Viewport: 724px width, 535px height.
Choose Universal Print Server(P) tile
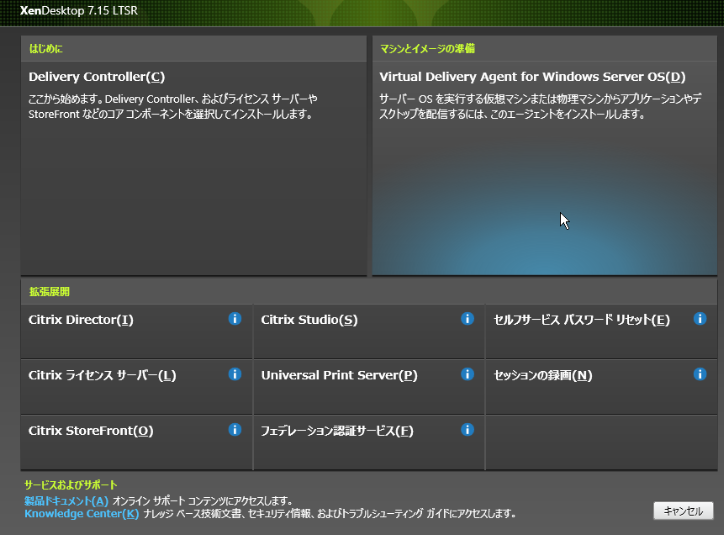click(369, 387)
